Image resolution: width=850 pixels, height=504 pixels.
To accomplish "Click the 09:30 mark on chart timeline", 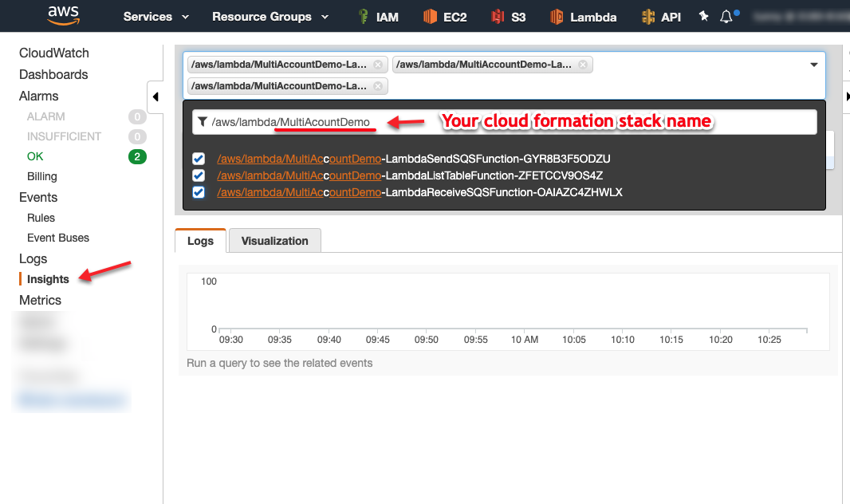I will click(x=231, y=340).
